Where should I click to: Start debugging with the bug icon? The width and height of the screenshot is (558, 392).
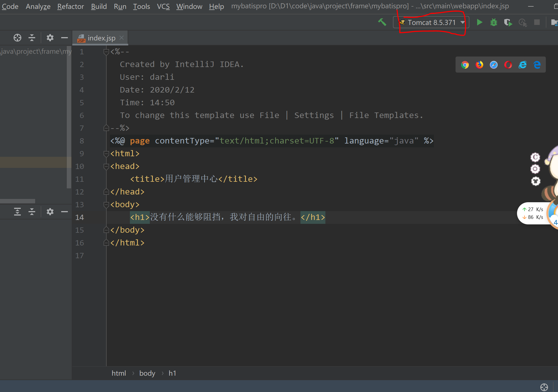494,22
